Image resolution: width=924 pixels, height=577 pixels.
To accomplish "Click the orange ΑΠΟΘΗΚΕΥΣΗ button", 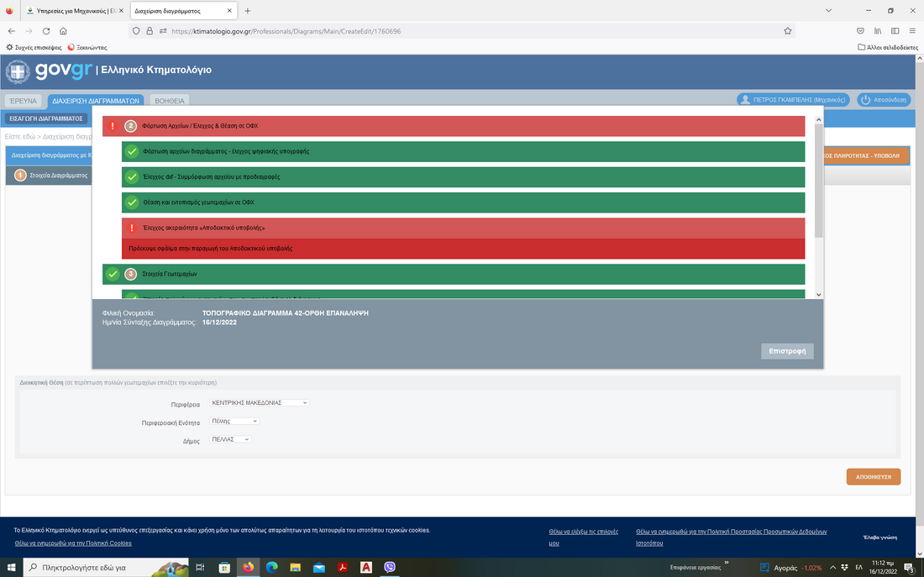I will (873, 477).
